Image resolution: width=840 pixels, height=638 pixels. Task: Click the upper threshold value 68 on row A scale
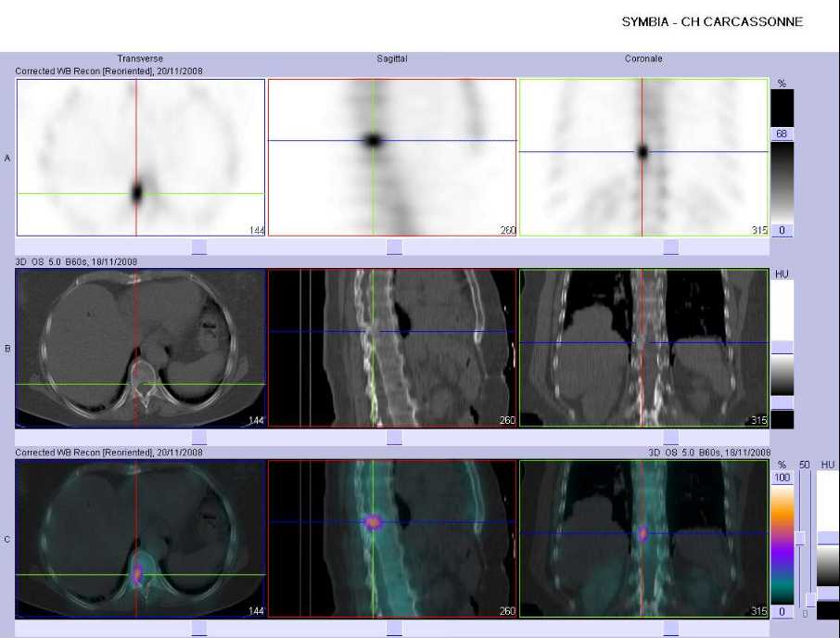tap(782, 134)
